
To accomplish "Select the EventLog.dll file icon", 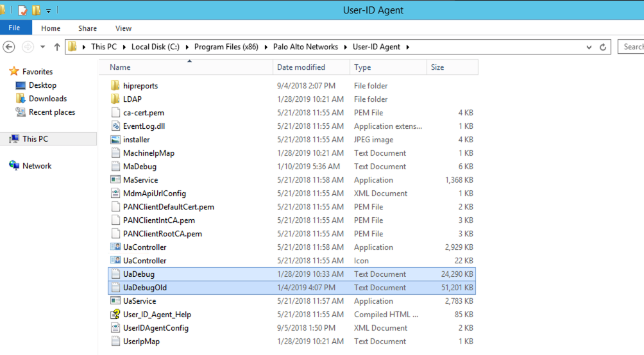I will [115, 126].
